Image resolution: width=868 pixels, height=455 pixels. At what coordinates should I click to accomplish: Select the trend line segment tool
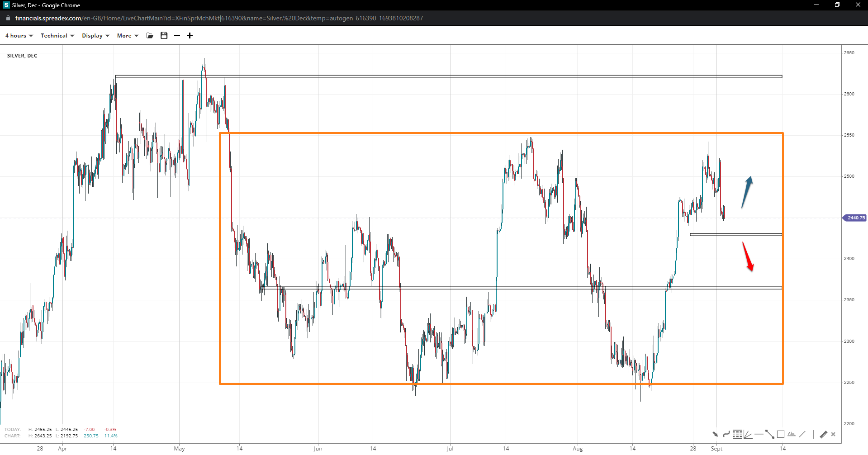coord(769,434)
